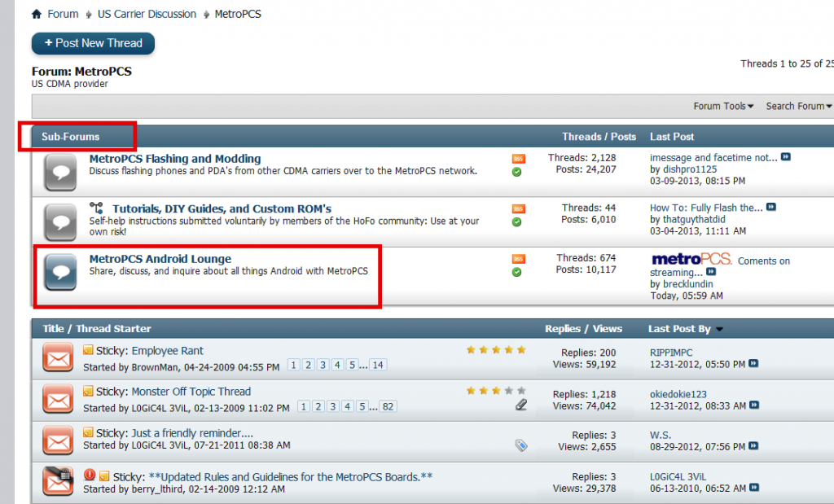Click the forum status icon for MetroPCS Flashing and Modding
834x504 pixels.
(x=60, y=173)
